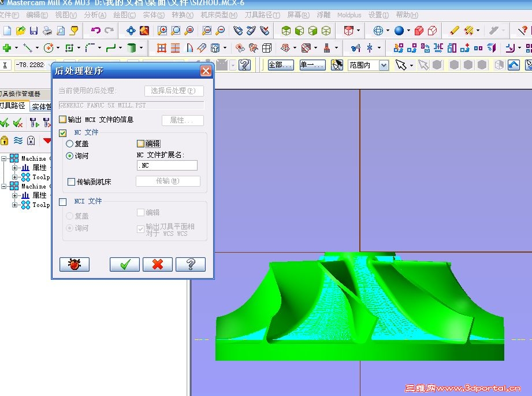Click the dialog help question button

[191, 264]
